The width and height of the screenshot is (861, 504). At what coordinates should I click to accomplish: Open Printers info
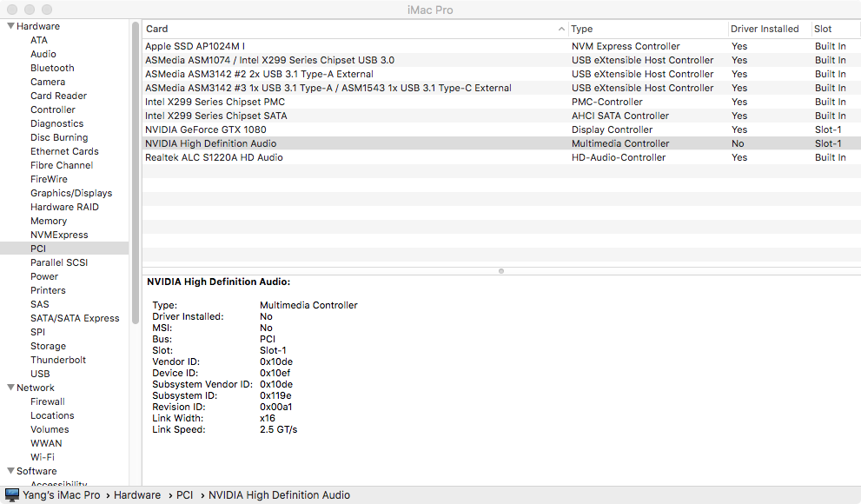pos(48,290)
